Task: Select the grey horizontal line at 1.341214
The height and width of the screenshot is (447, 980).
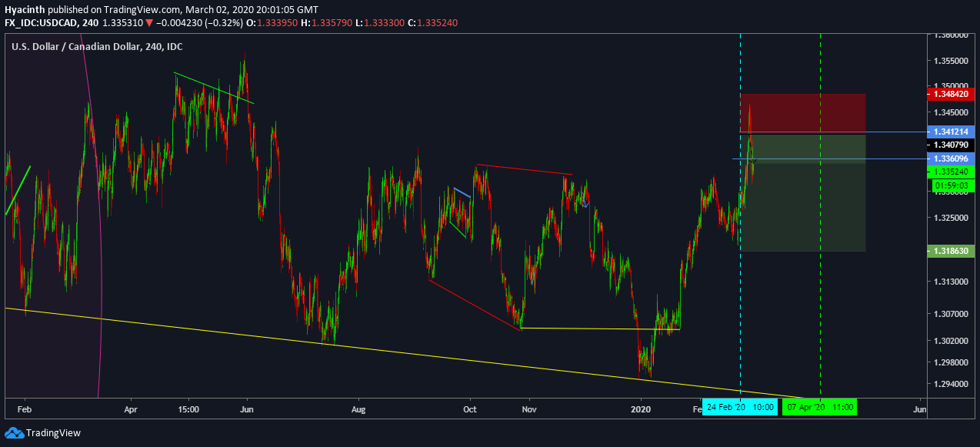Action: 835,132
